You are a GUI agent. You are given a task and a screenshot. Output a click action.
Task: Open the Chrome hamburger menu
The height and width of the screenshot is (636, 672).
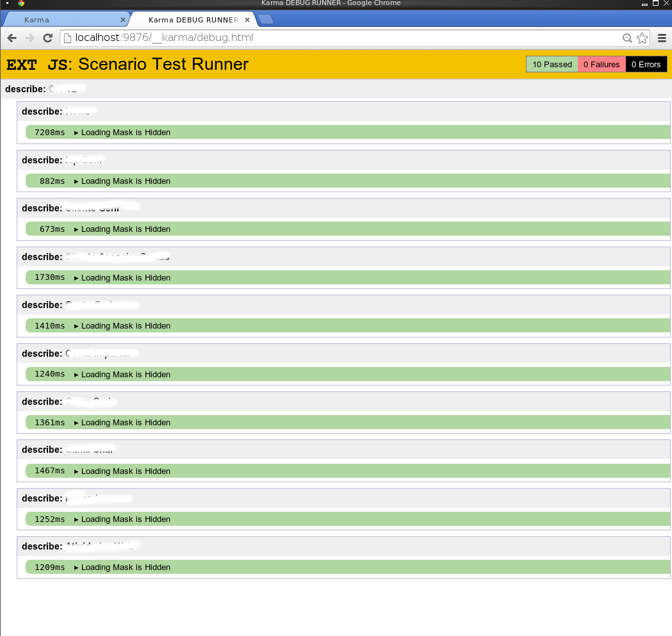coord(662,38)
